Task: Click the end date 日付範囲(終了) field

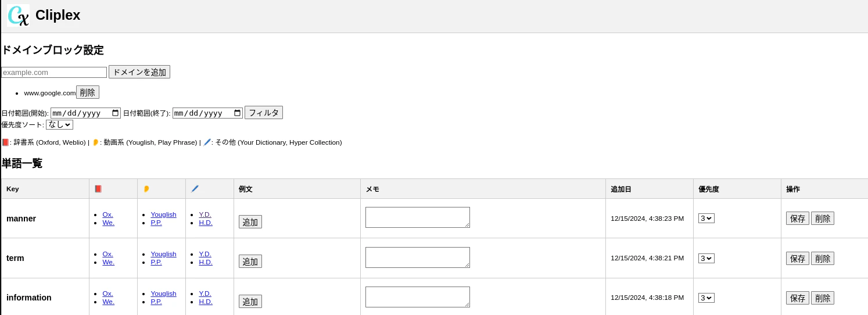Action: 207,113
